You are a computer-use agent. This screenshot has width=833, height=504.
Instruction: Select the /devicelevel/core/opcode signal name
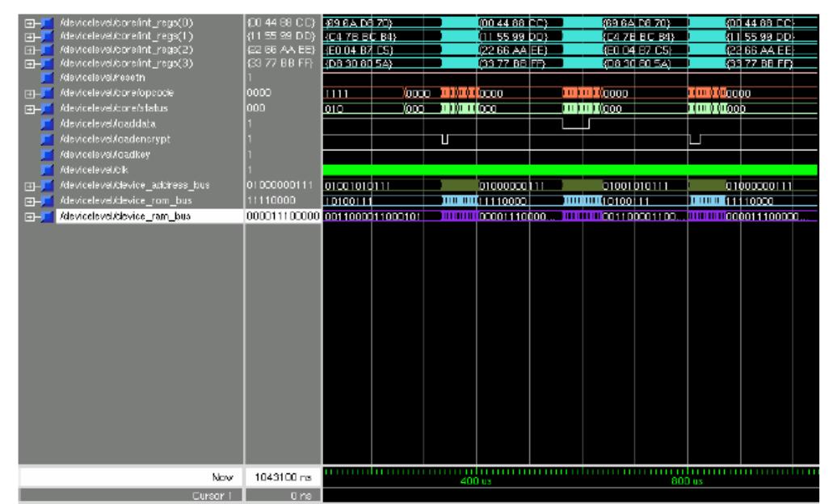[x=116, y=92]
